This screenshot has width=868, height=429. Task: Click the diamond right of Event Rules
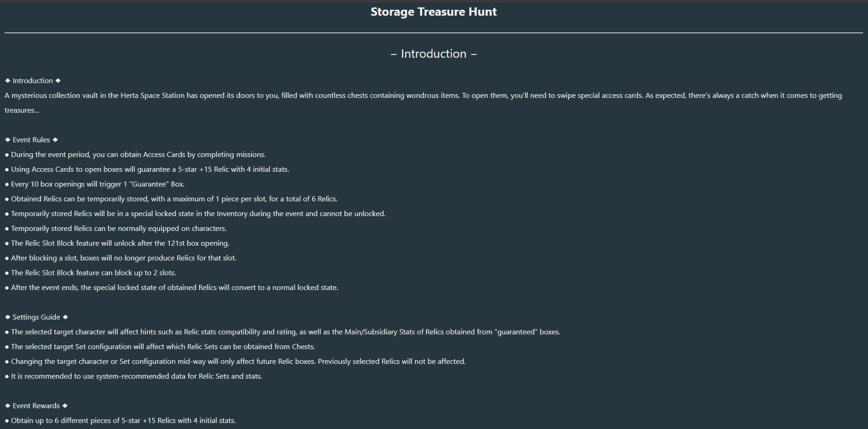click(x=55, y=140)
